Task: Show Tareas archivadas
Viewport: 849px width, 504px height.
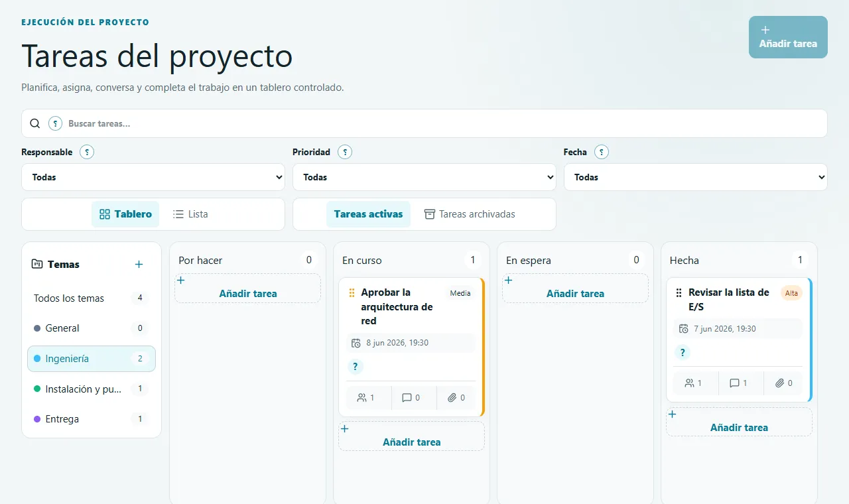Action: pos(470,214)
